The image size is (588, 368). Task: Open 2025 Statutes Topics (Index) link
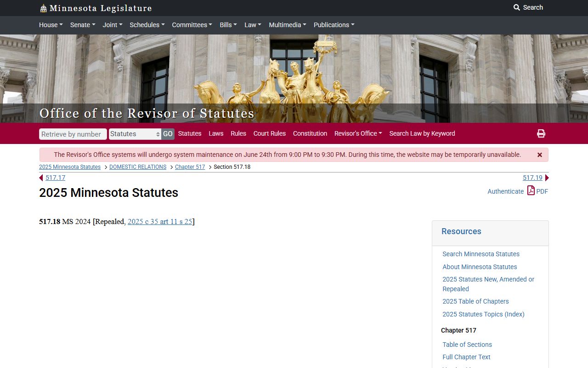click(x=483, y=314)
